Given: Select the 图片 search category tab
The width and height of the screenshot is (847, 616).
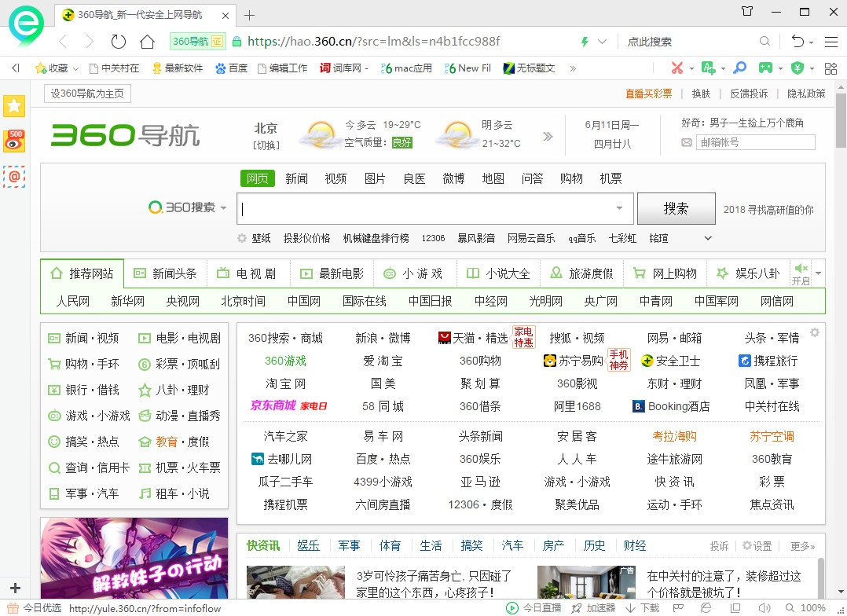Looking at the screenshot, I should click(x=375, y=178).
